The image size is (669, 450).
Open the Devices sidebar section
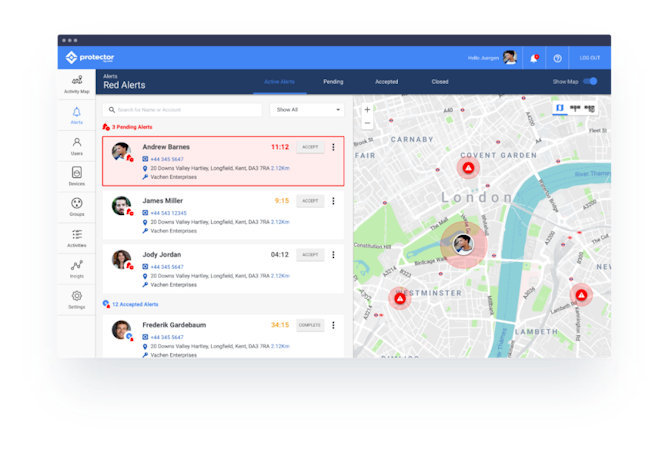[77, 176]
